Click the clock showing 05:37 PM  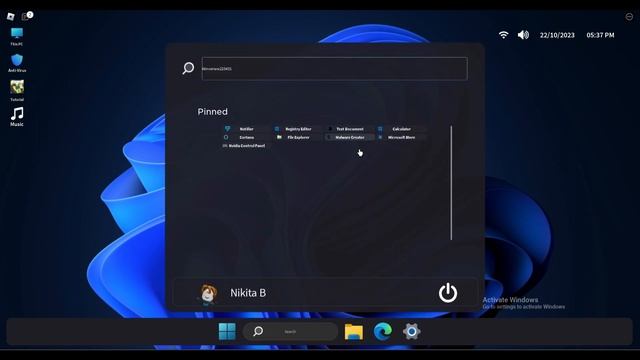[600, 35]
